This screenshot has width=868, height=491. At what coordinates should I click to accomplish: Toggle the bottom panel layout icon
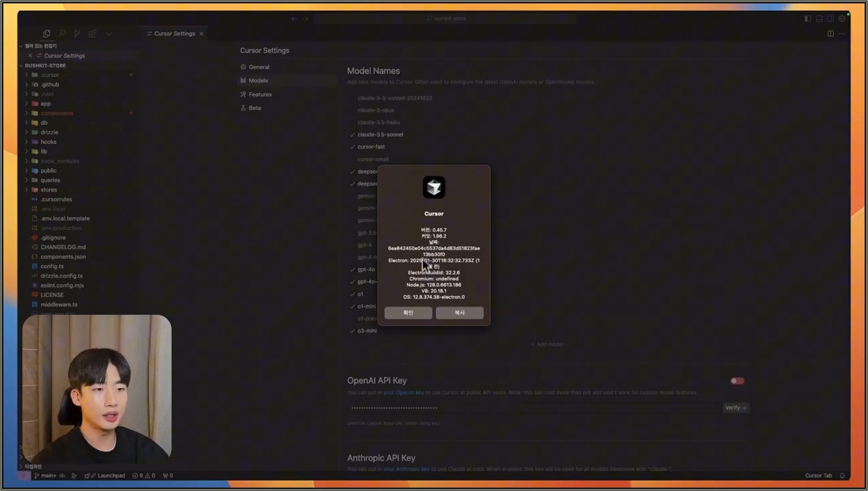point(819,19)
